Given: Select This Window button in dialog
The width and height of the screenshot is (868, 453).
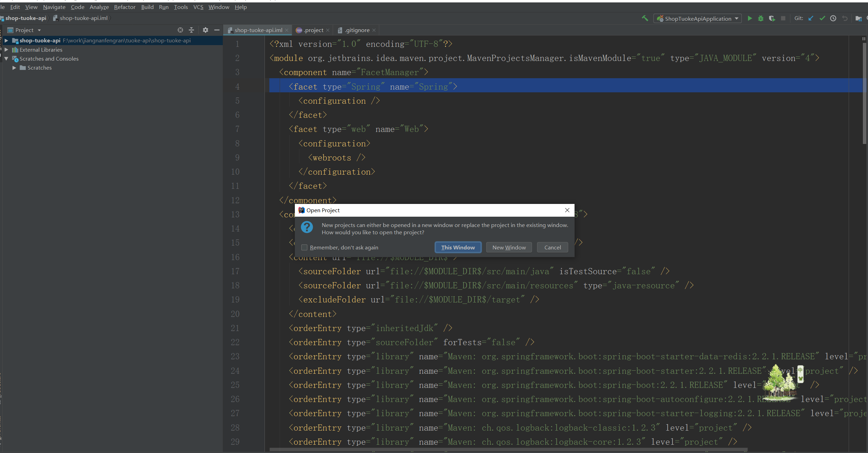Looking at the screenshot, I should click(458, 247).
